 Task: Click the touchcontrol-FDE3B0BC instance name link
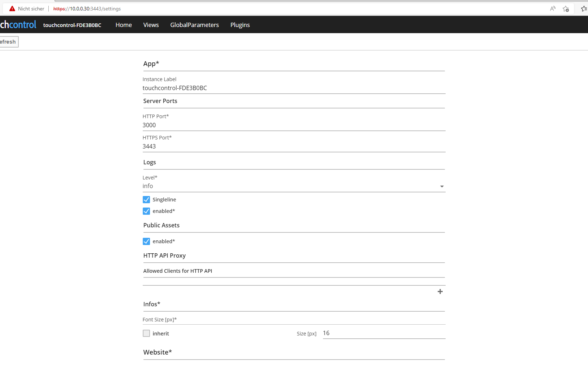[x=72, y=25]
